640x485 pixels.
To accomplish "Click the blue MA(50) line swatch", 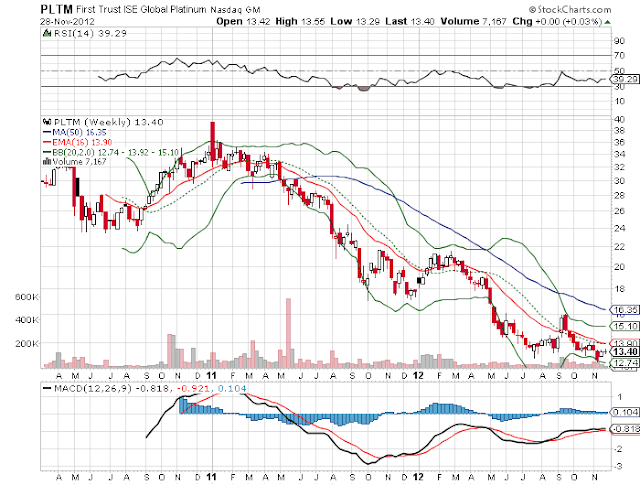I will [x=47, y=132].
